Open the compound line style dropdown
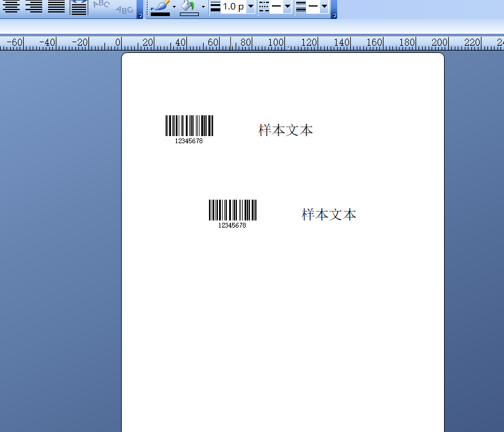The height and width of the screenshot is (432, 504). tap(324, 6)
